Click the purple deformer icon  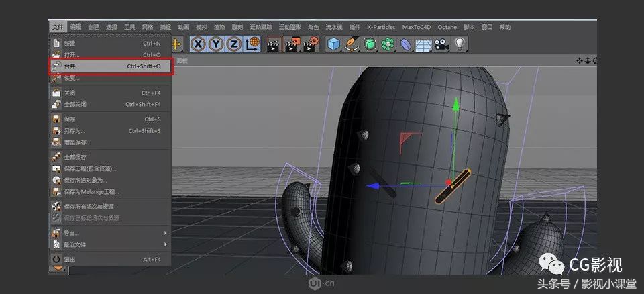(406, 44)
